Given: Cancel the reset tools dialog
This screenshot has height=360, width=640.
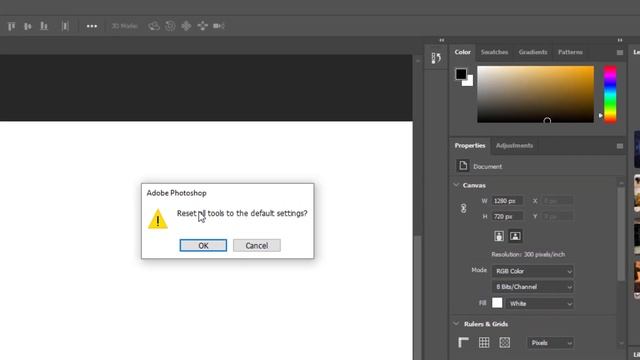Looking at the screenshot, I should (257, 245).
